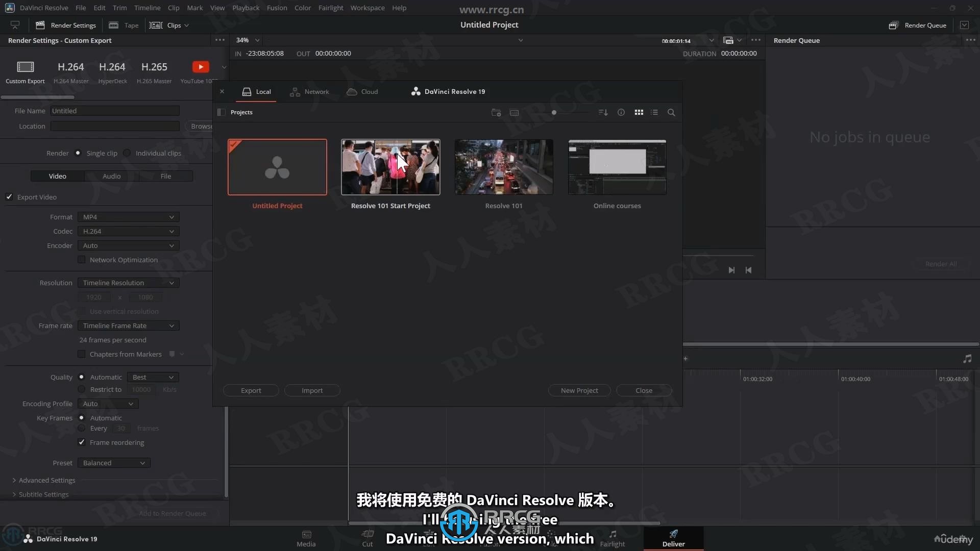Switch to Cloud project library tab

(x=362, y=91)
